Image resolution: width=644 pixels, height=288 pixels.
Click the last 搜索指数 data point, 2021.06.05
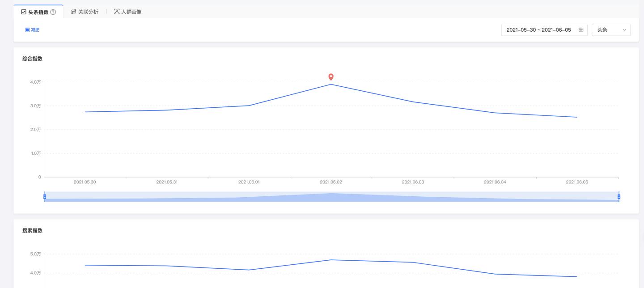point(577,277)
